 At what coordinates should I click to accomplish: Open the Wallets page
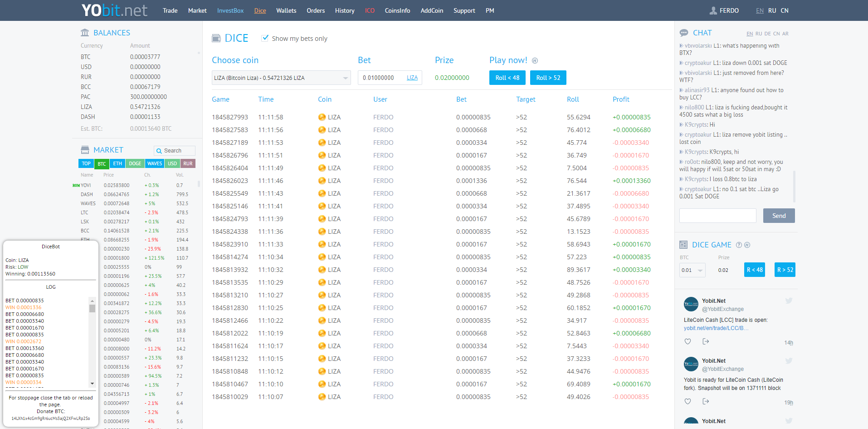tap(286, 10)
